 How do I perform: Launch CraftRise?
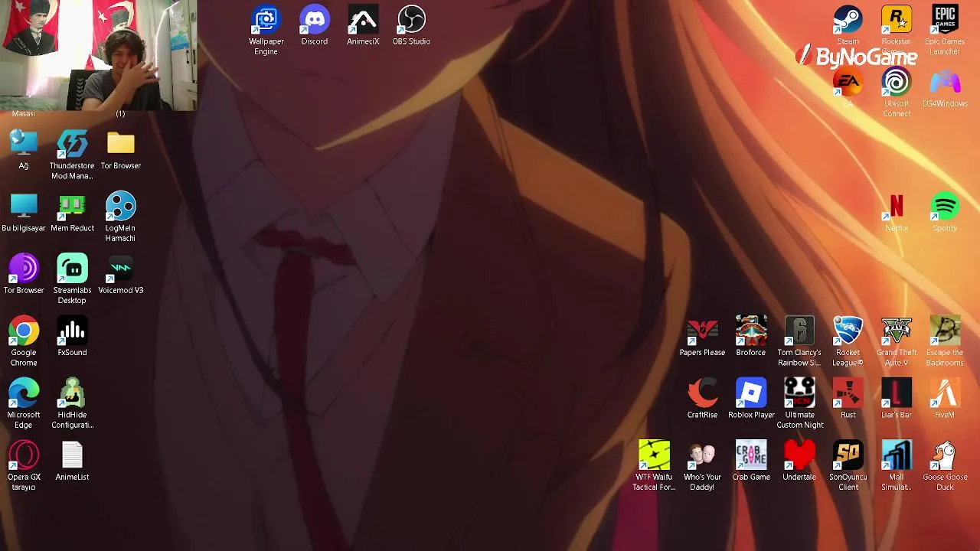[x=702, y=393]
